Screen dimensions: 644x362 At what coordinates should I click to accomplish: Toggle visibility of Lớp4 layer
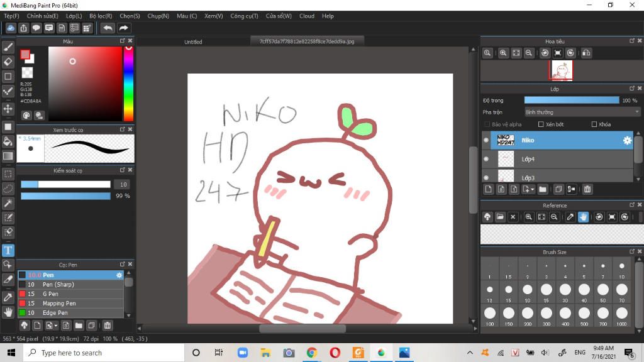click(486, 159)
